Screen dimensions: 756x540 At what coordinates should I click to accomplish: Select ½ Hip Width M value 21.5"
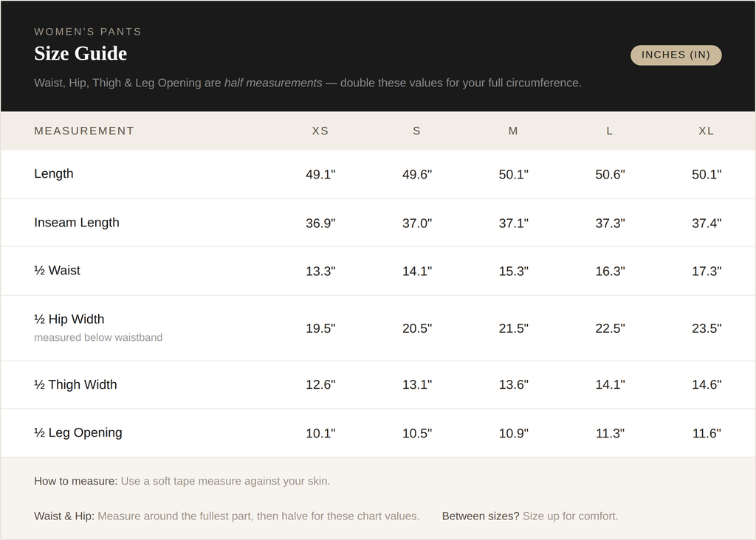pos(514,328)
